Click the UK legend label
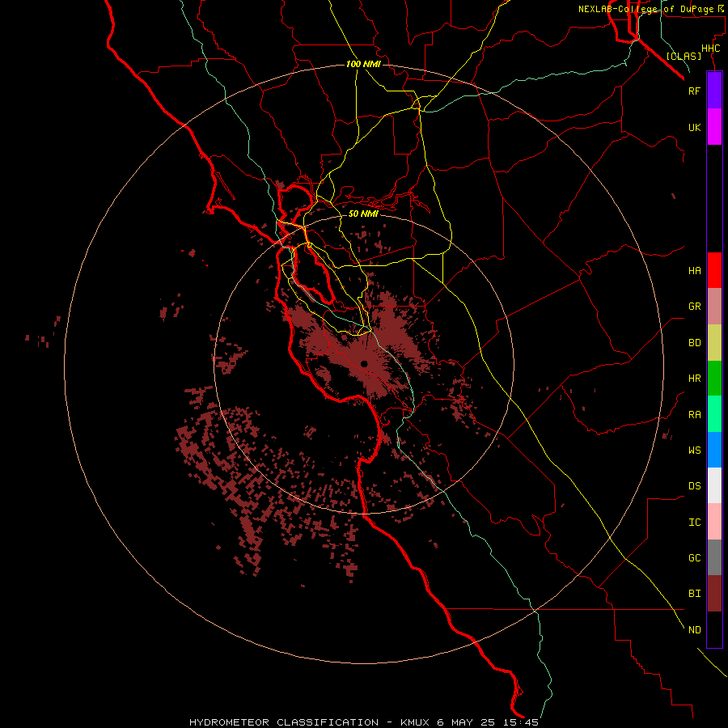 694,127
